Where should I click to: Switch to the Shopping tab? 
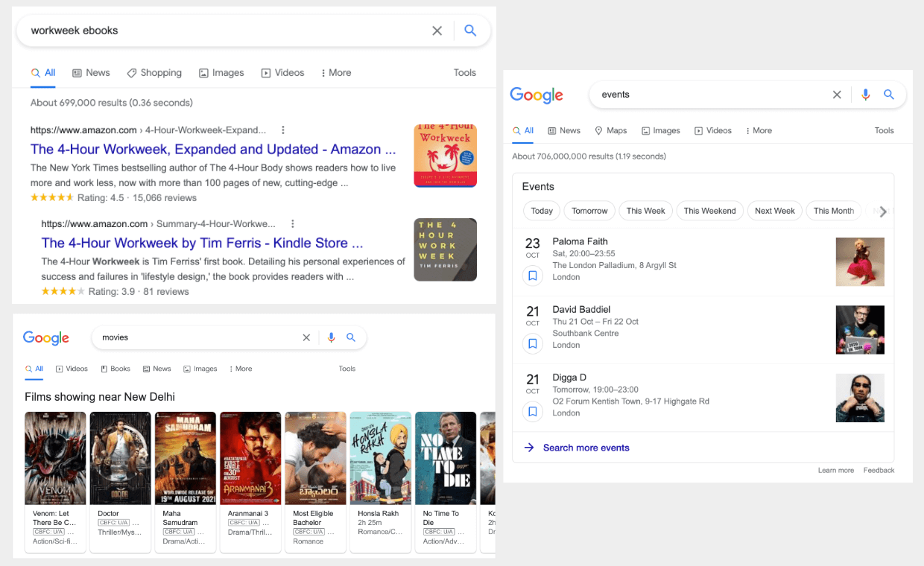(154, 73)
